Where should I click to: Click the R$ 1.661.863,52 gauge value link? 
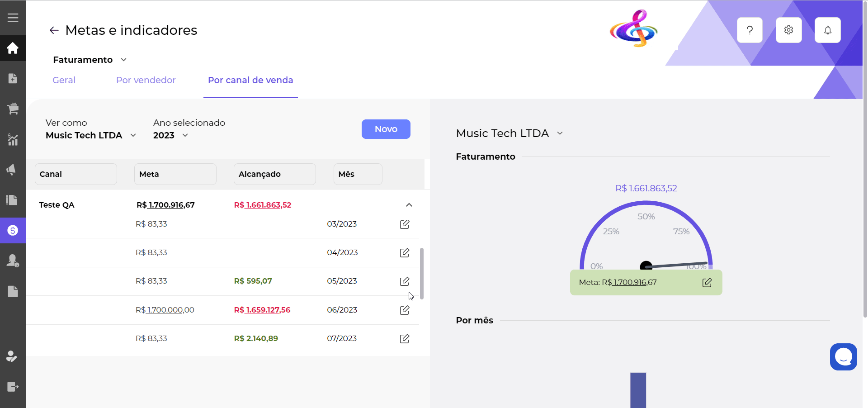pyautogui.click(x=646, y=188)
